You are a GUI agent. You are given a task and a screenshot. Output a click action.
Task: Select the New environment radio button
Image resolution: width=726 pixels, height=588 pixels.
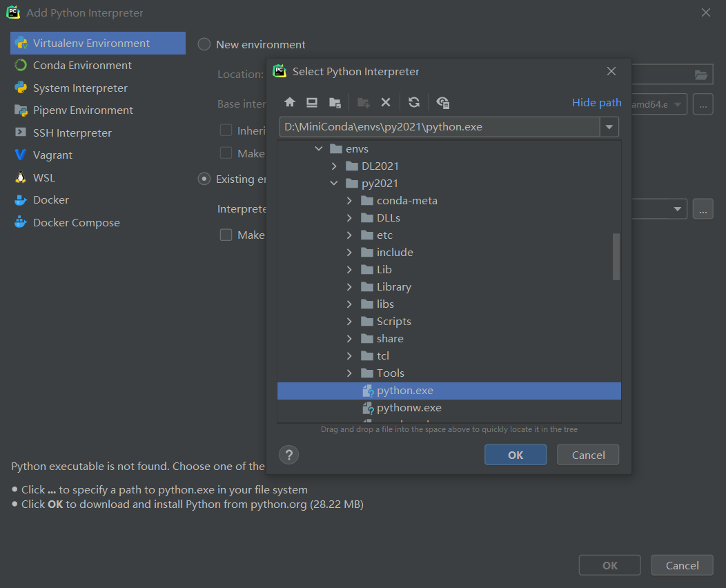pyautogui.click(x=204, y=44)
